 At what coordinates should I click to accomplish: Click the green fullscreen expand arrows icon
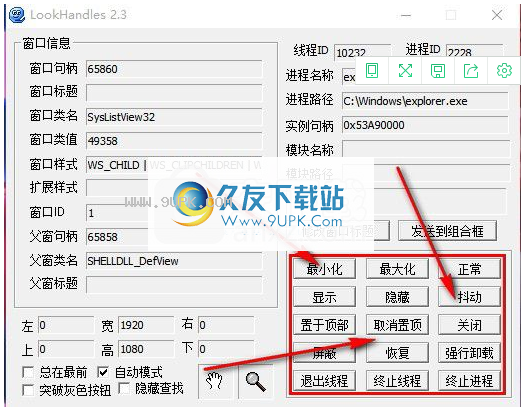(405, 70)
